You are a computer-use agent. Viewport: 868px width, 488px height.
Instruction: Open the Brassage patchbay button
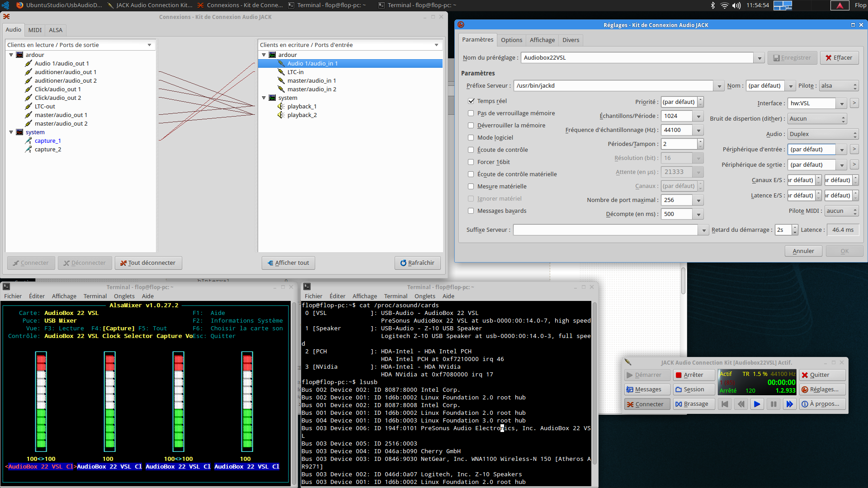[693, 404]
